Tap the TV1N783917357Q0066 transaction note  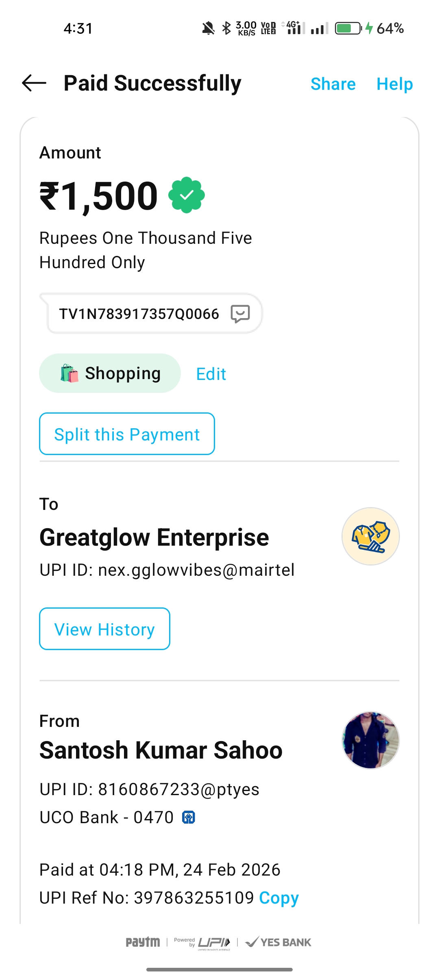click(x=139, y=314)
